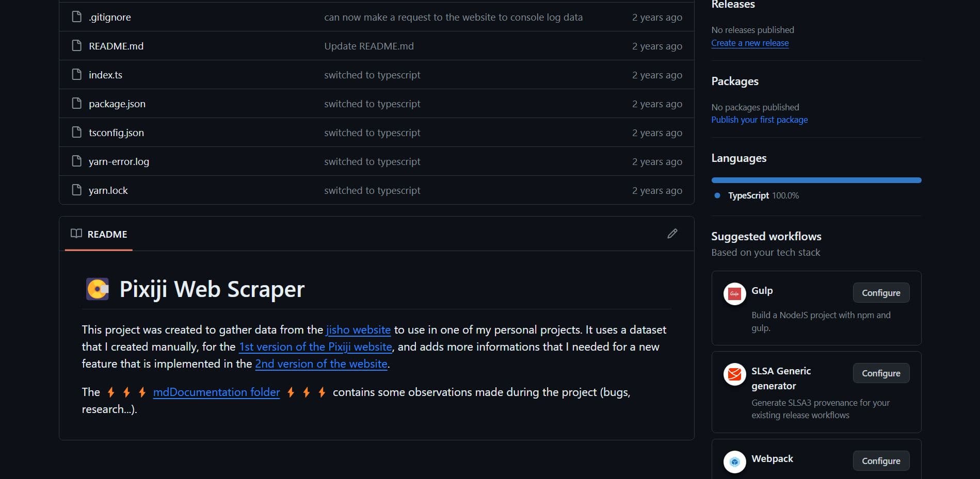The height and width of the screenshot is (479, 980).
Task: Click "Create a new release"
Action: [749, 43]
